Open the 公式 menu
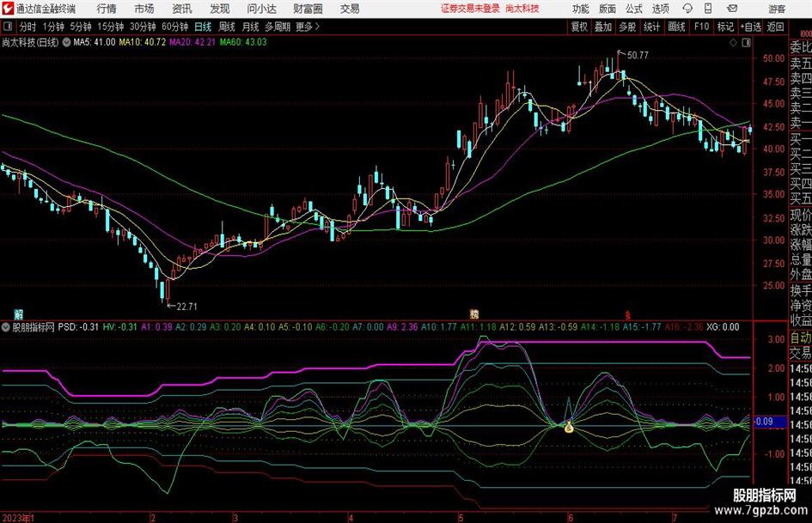 click(x=634, y=9)
